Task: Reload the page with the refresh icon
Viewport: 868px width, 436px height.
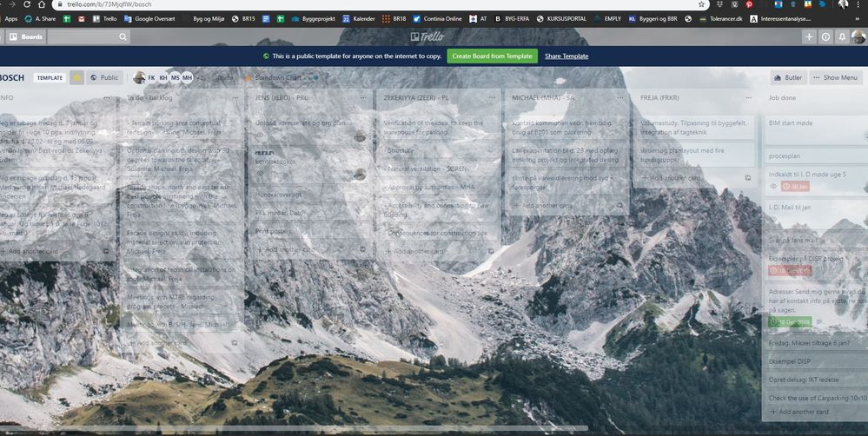Action: tap(27, 4)
